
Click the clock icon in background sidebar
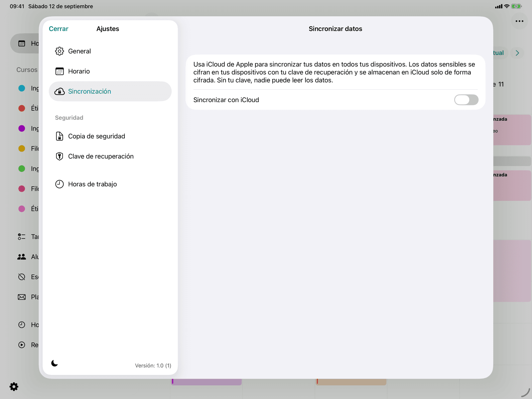click(x=22, y=325)
